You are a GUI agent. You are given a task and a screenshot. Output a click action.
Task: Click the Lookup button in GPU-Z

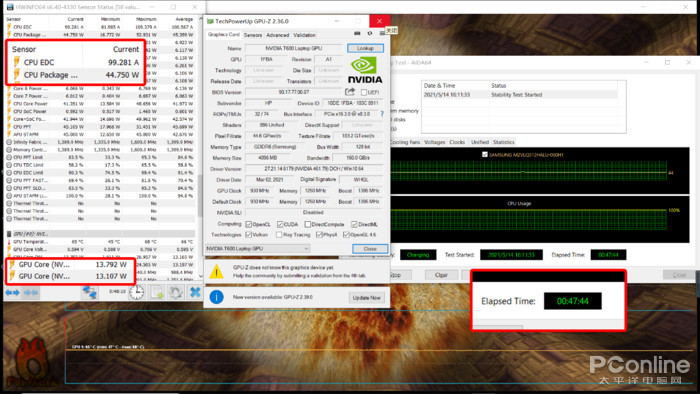click(x=365, y=48)
